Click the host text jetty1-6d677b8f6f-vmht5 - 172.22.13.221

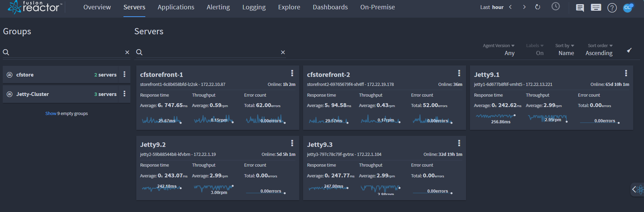pos(513,84)
